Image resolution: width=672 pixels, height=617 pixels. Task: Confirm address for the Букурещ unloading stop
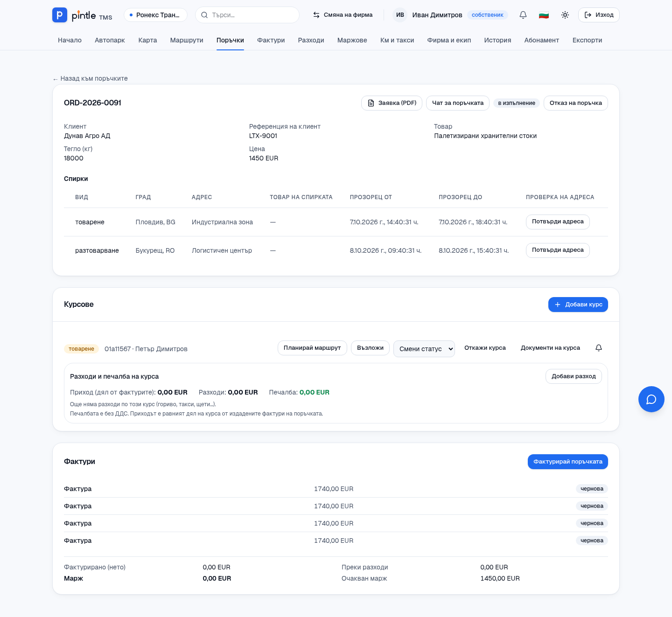pyautogui.click(x=558, y=250)
